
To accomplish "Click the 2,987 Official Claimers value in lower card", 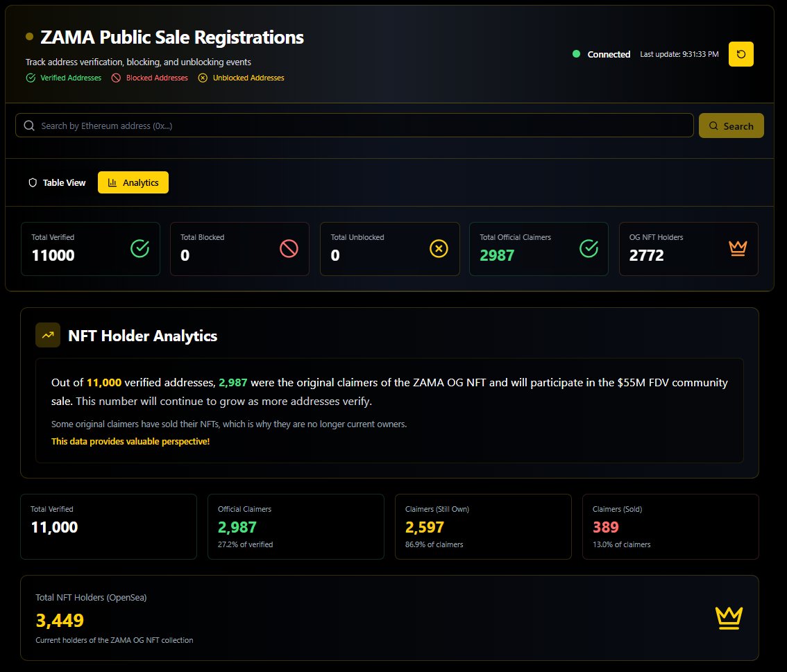I will (237, 527).
